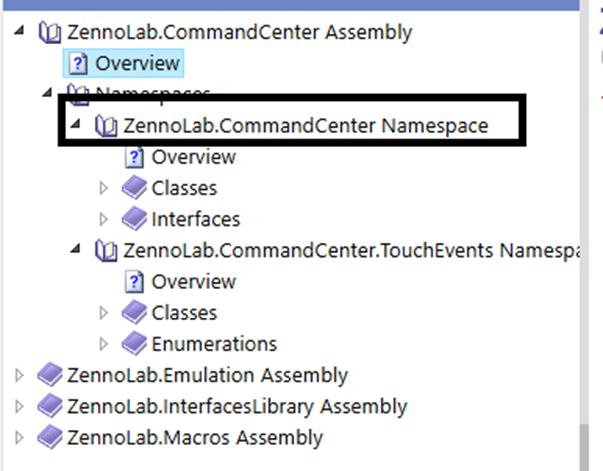This screenshot has height=471, width=603.
Task: Click the Enumerations purple book icon
Action: [x=134, y=344]
